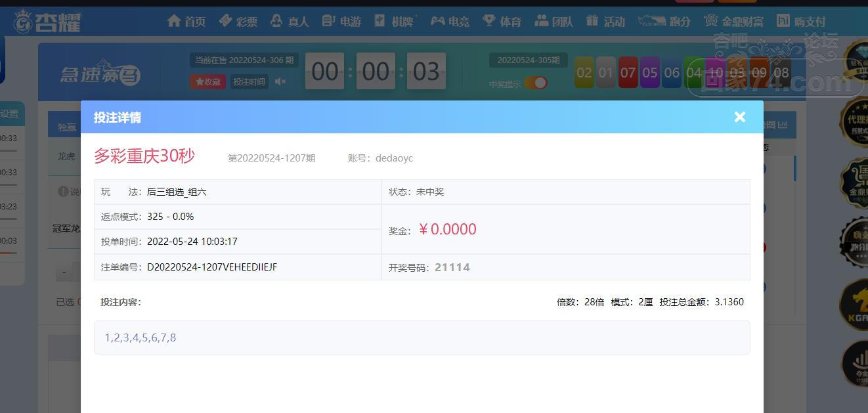Click the 账号 dedaoyc text
Screen dimensions: 868x413
(380, 158)
